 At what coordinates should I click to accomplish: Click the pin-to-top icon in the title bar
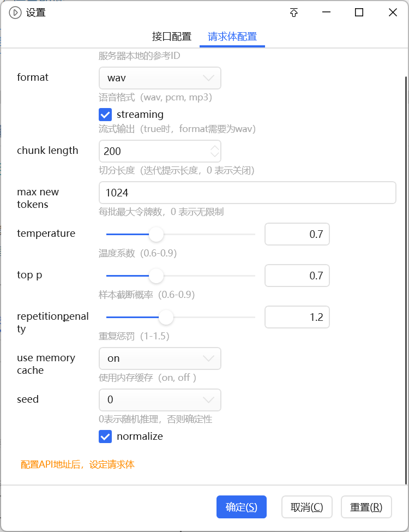click(294, 13)
